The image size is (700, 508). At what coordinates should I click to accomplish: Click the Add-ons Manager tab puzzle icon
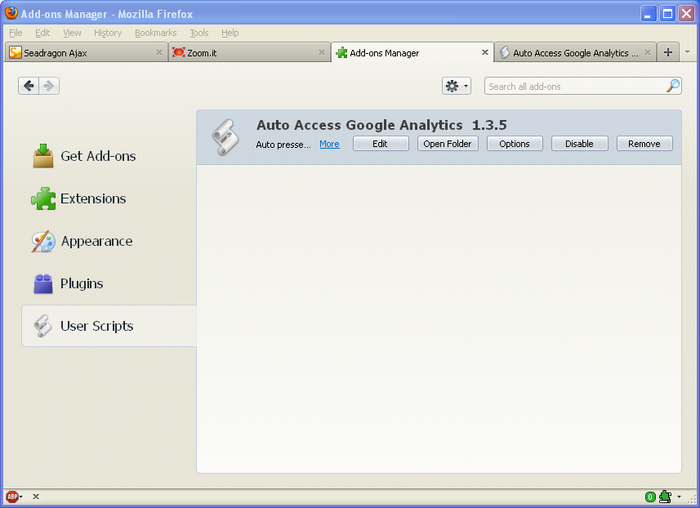tap(342, 53)
